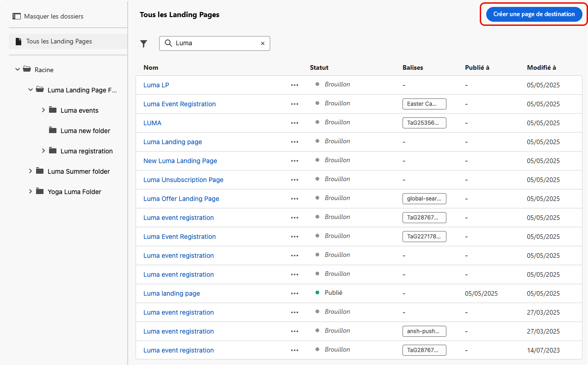Click Créer une page de destination

tap(534, 14)
